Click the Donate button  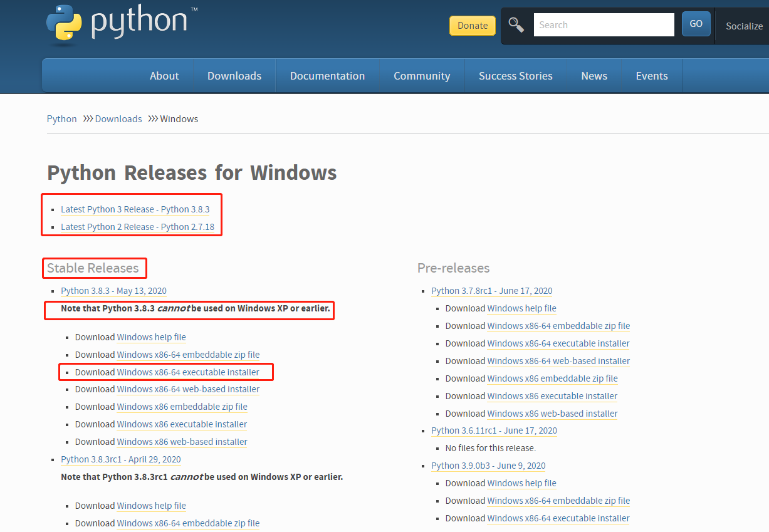(x=472, y=26)
